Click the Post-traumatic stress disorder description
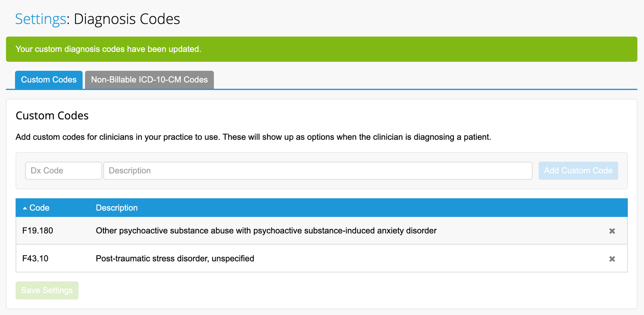This screenshot has height=315, width=644. pos(175,258)
